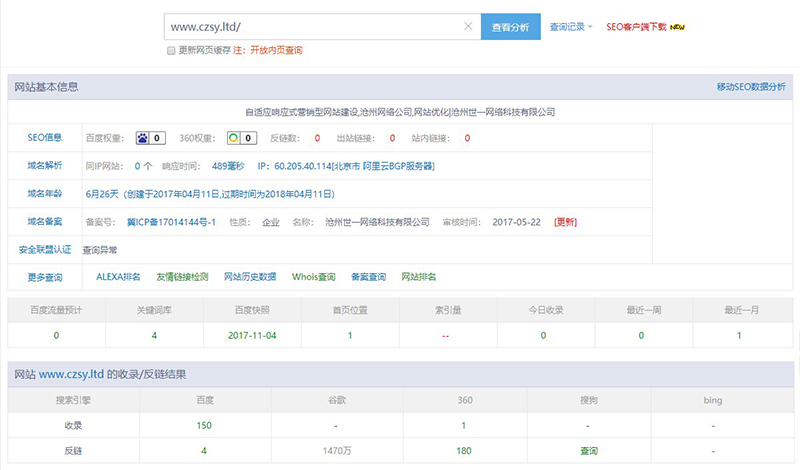The height and width of the screenshot is (470, 800).
Task: Click the IP address 60.205.40.114 link
Action: 355,166
